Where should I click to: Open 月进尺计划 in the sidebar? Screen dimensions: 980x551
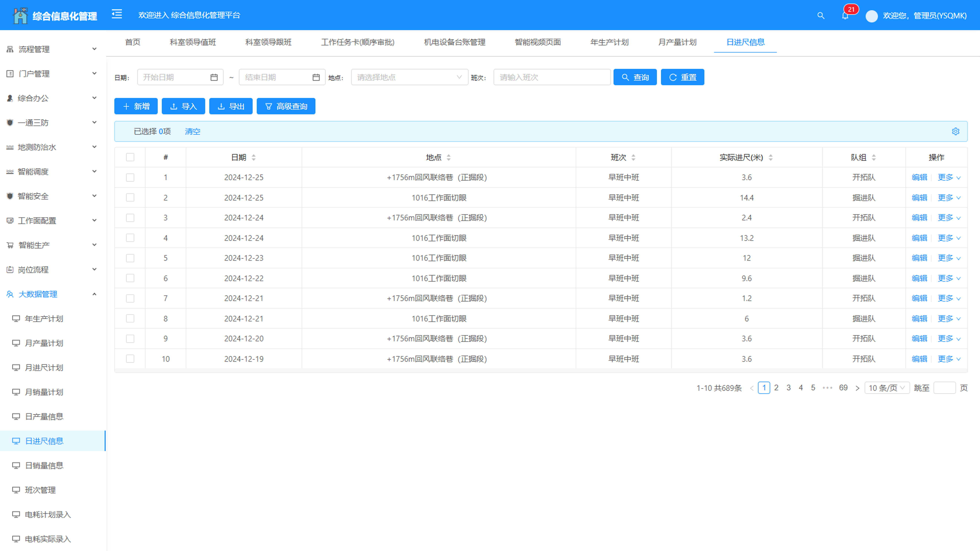point(44,368)
